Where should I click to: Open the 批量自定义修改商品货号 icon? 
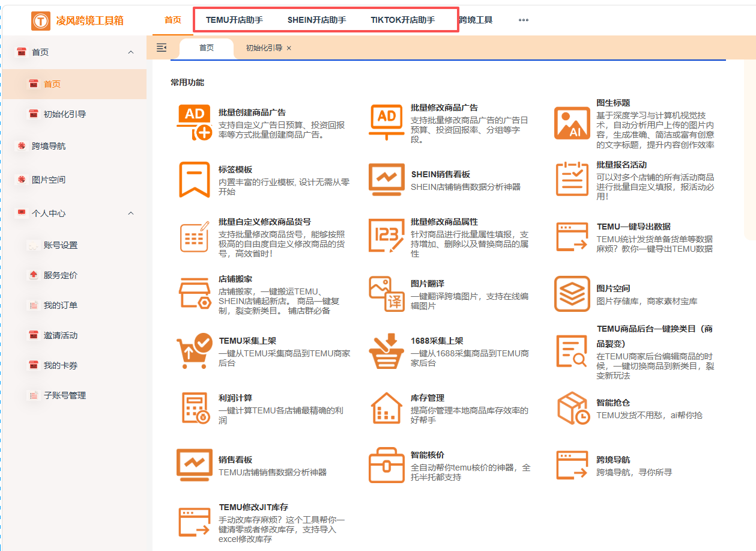click(195, 237)
